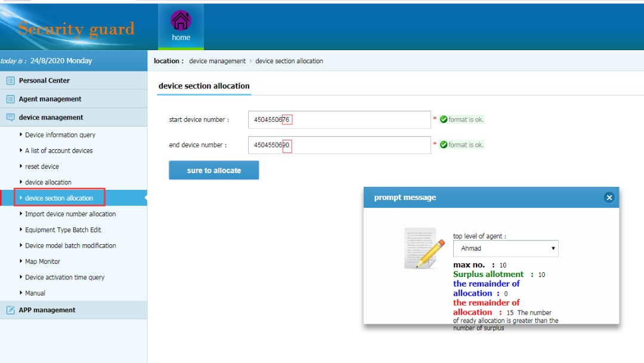Click device section allocation breadcrumb
The height and width of the screenshot is (363, 644).
pos(289,61)
